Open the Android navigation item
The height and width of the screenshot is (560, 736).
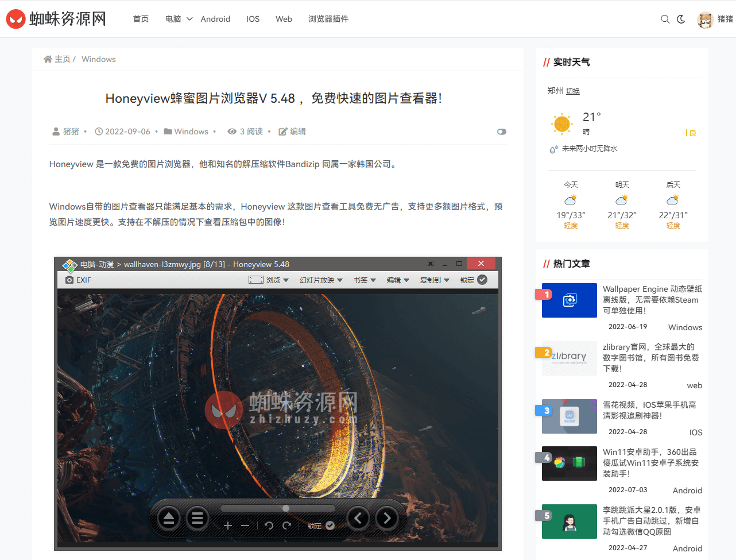(215, 19)
